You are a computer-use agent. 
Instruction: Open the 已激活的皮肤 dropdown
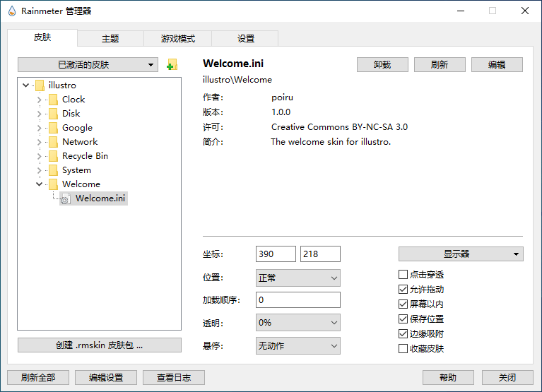point(88,65)
